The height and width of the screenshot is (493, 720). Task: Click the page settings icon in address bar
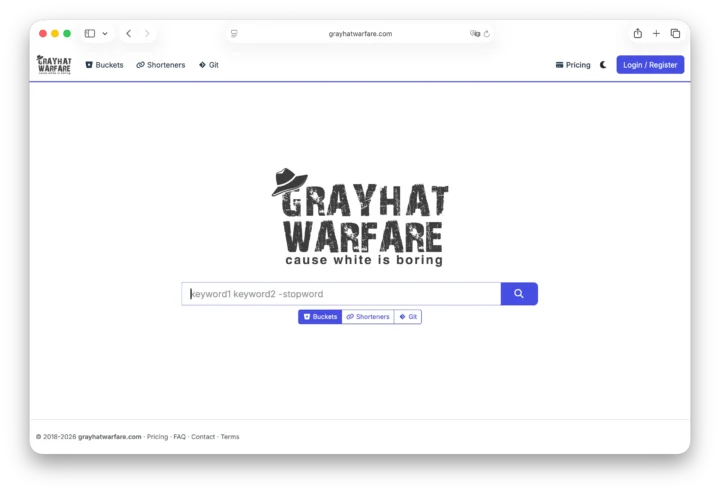click(x=234, y=34)
